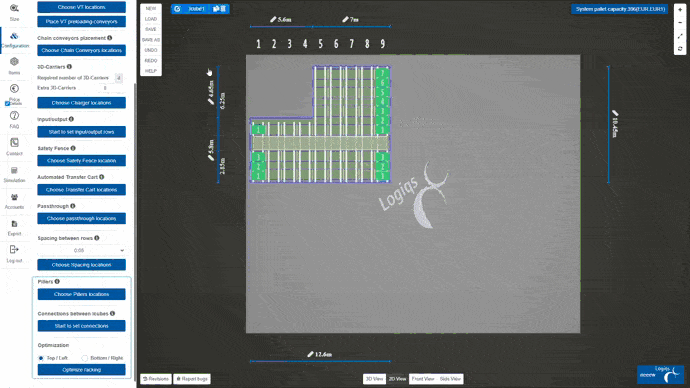Edit the 12.6m dimension pencil icon
Screen dimensions: 690x388
[x=310, y=354]
